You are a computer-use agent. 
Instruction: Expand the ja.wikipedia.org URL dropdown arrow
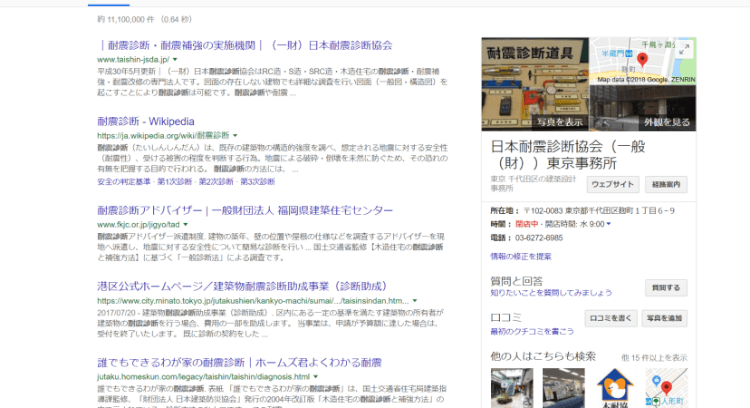pos(235,135)
